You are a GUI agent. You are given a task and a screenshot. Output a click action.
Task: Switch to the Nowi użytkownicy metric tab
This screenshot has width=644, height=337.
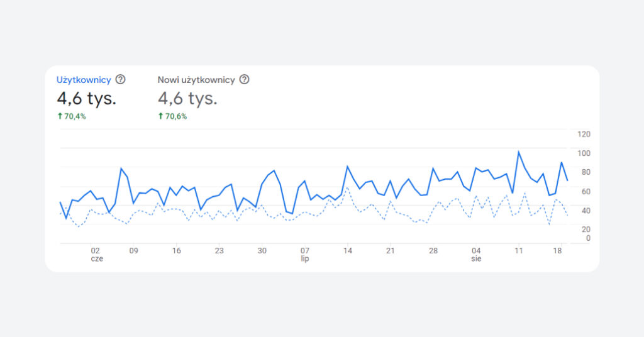(x=196, y=80)
